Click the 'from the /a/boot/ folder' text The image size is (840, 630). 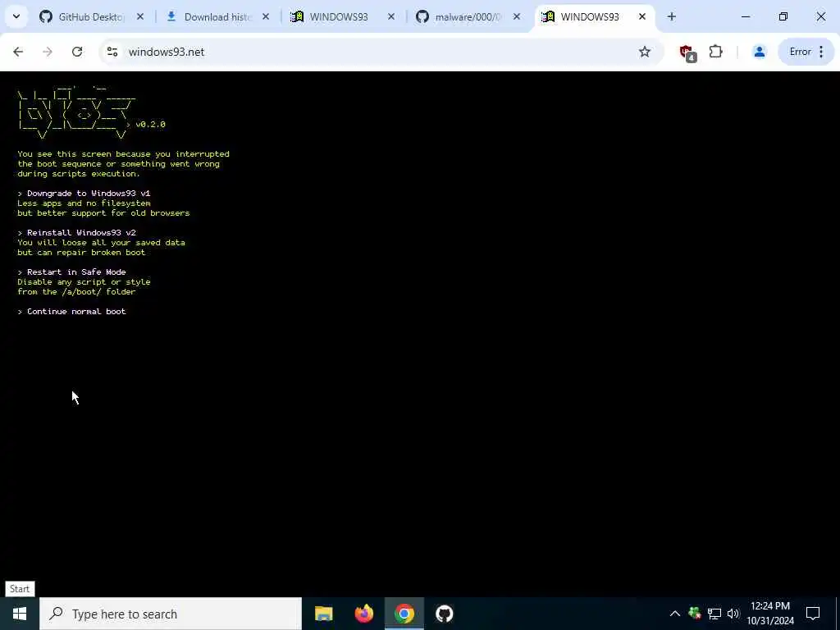[x=76, y=292]
